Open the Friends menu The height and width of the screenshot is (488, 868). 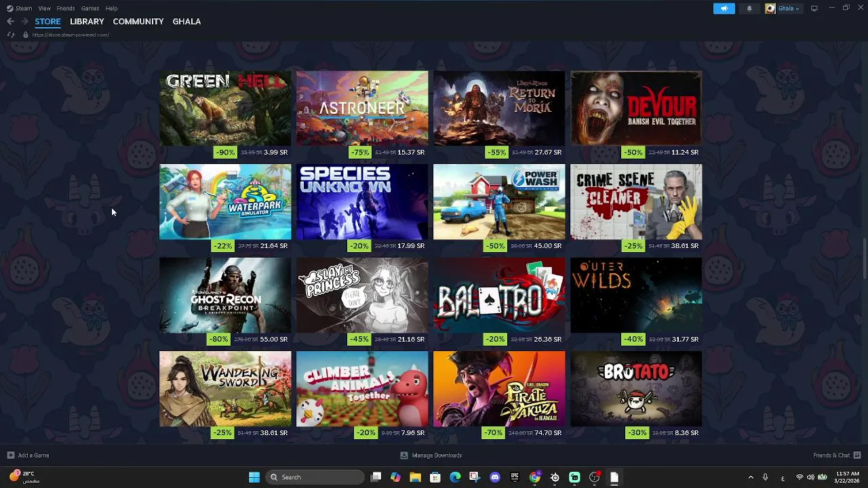(x=66, y=8)
